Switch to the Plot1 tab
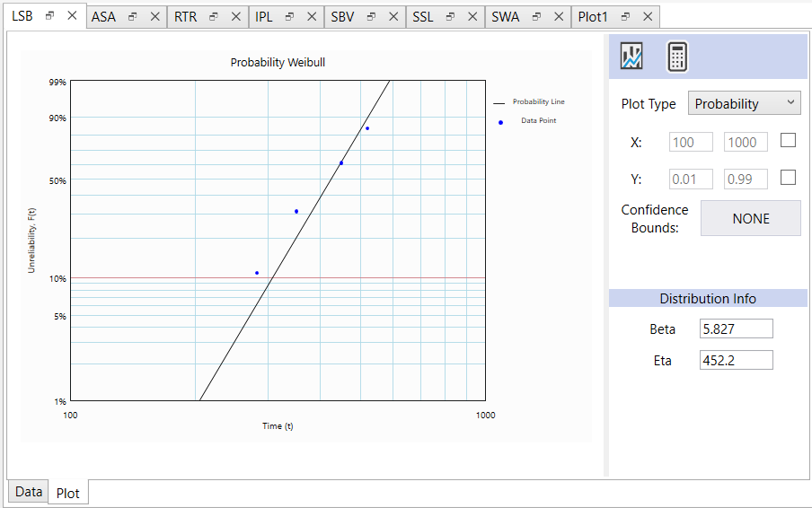812x508 pixels. 593,16
